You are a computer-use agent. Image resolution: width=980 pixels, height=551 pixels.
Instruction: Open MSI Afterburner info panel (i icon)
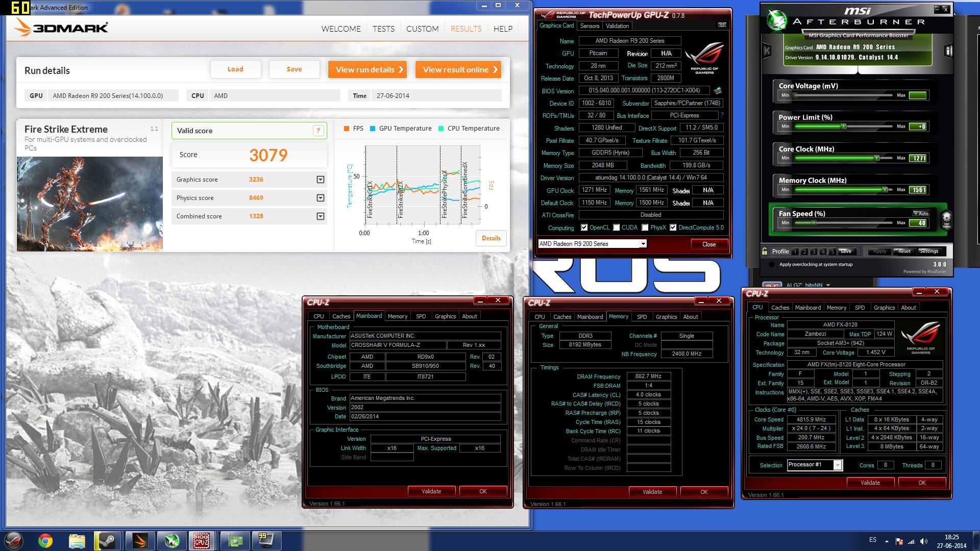(x=949, y=51)
